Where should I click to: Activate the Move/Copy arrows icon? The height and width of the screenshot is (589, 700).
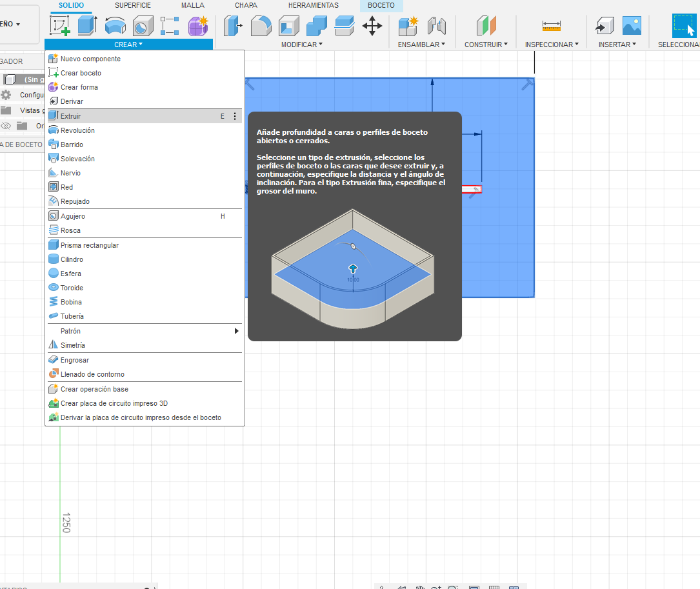tap(372, 26)
